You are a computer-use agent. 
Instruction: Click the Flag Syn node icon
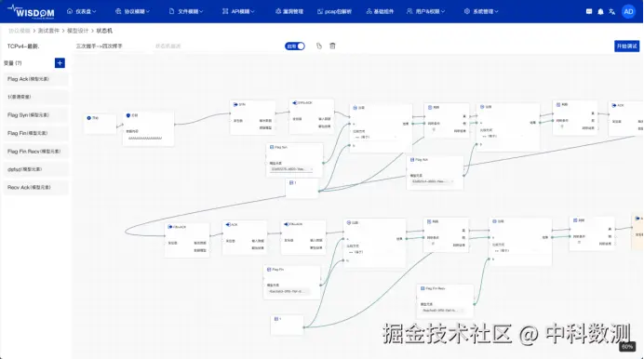[272, 147]
